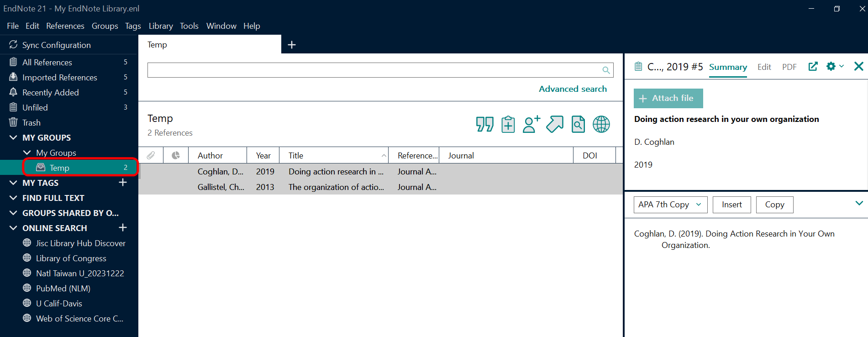Open the Insert Citation quote icon
This screenshot has width=868, height=337.
pos(484,124)
